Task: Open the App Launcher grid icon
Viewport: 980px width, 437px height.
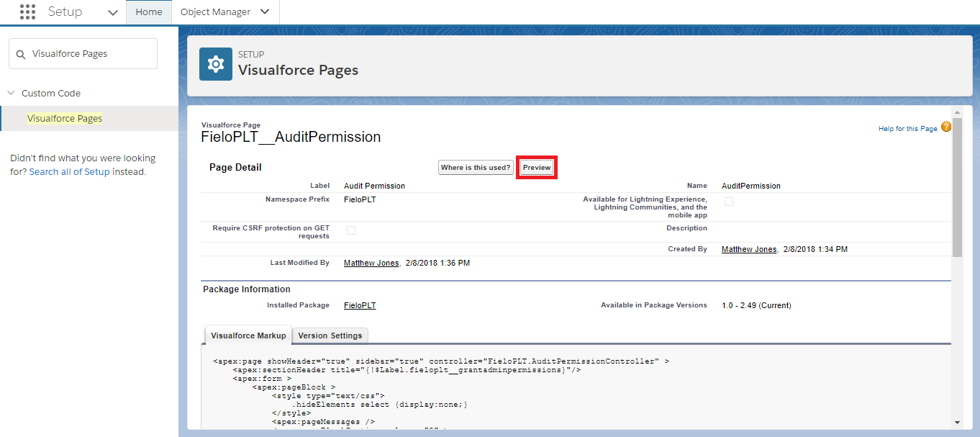Action: 27,12
